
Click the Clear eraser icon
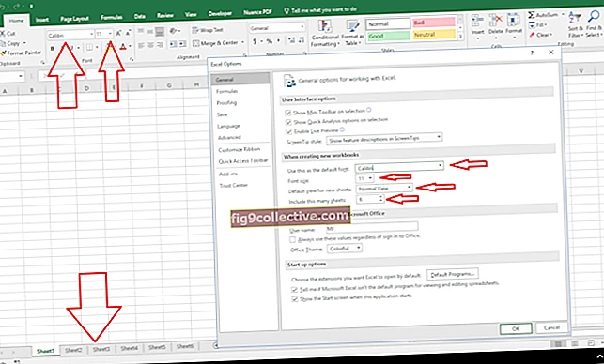(532, 35)
